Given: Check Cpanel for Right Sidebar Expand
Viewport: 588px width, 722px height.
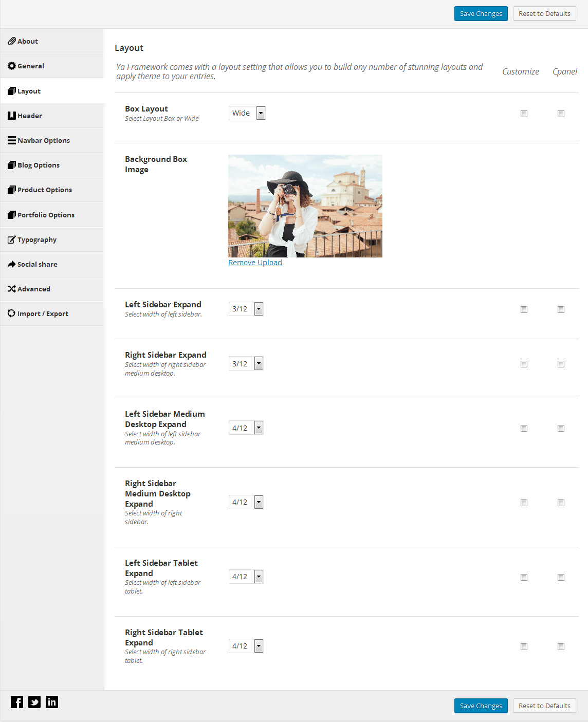Looking at the screenshot, I should (x=561, y=364).
